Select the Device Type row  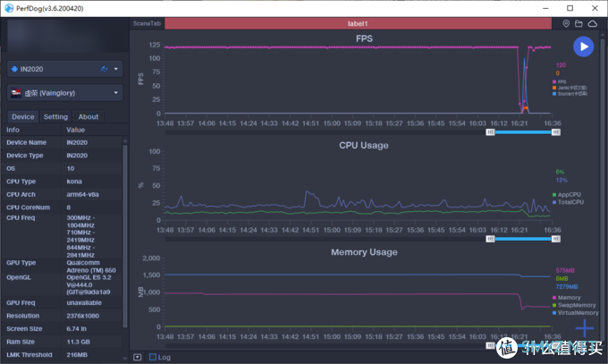[x=62, y=156]
